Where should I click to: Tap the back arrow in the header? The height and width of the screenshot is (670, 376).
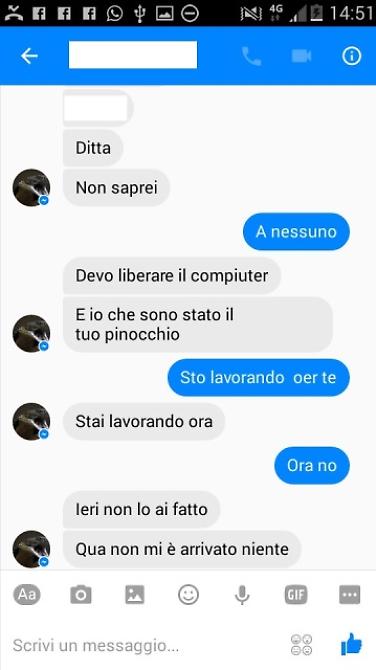[29, 56]
